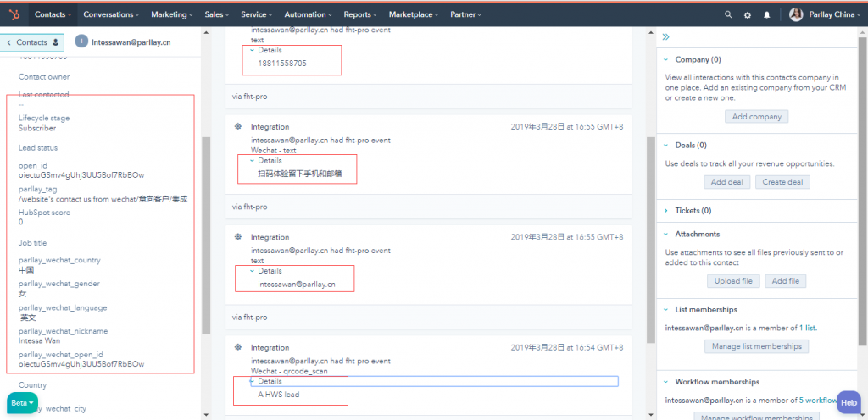This screenshot has width=868, height=420.
Task: Click the parllay_tag property value
Action: click(103, 199)
